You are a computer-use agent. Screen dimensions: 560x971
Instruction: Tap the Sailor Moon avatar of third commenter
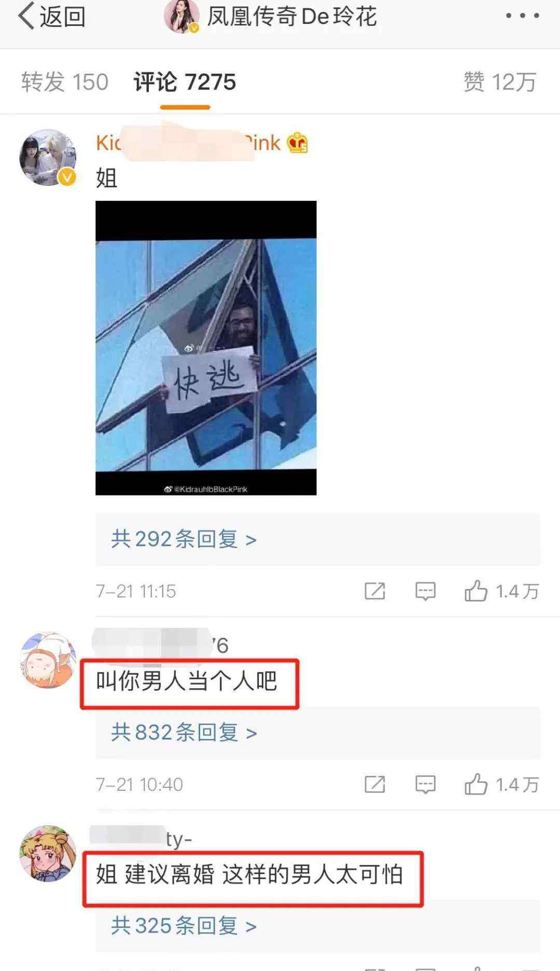(48, 853)
